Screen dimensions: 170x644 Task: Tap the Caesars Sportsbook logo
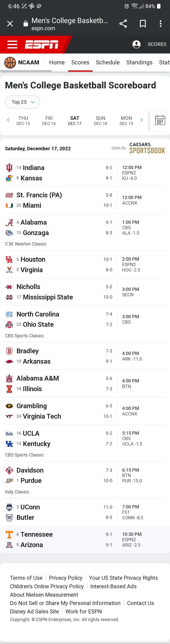(x=147, y=148)
